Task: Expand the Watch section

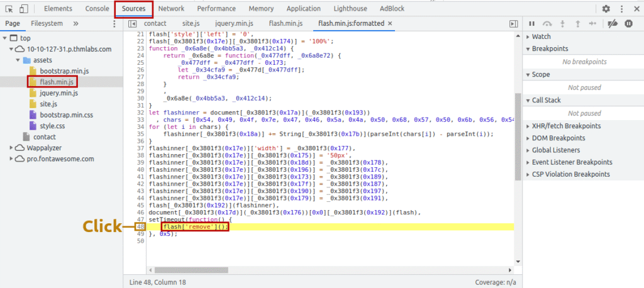Action: [x=541, y=37]
